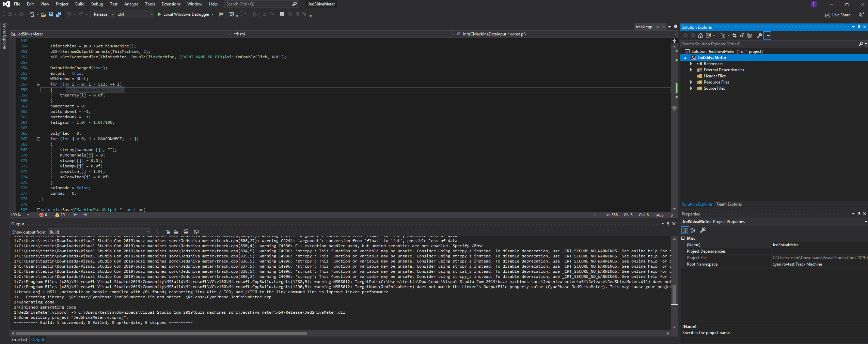Navigate to next issue with right arrow
Image resolution: width=868 pixels, height=344 pixels.
[x=85, y=215]
